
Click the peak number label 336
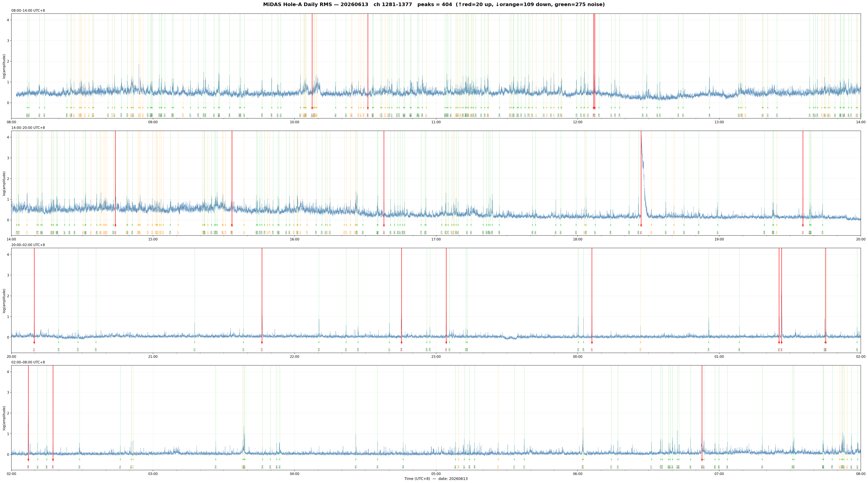(584, 350)
